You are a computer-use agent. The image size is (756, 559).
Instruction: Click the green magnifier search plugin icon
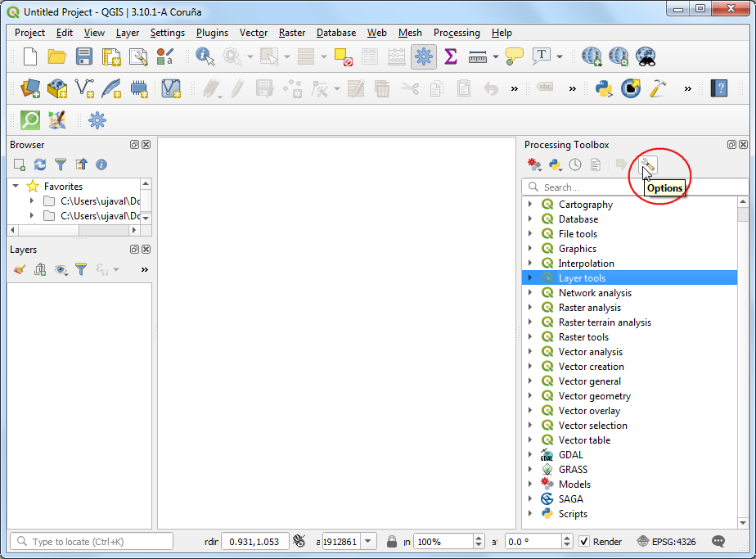tap(30, 120)
